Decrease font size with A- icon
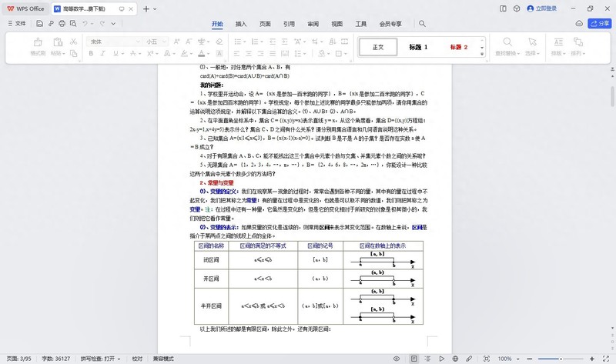The height and width of the screenshot is (364, 616). [189, 42]
